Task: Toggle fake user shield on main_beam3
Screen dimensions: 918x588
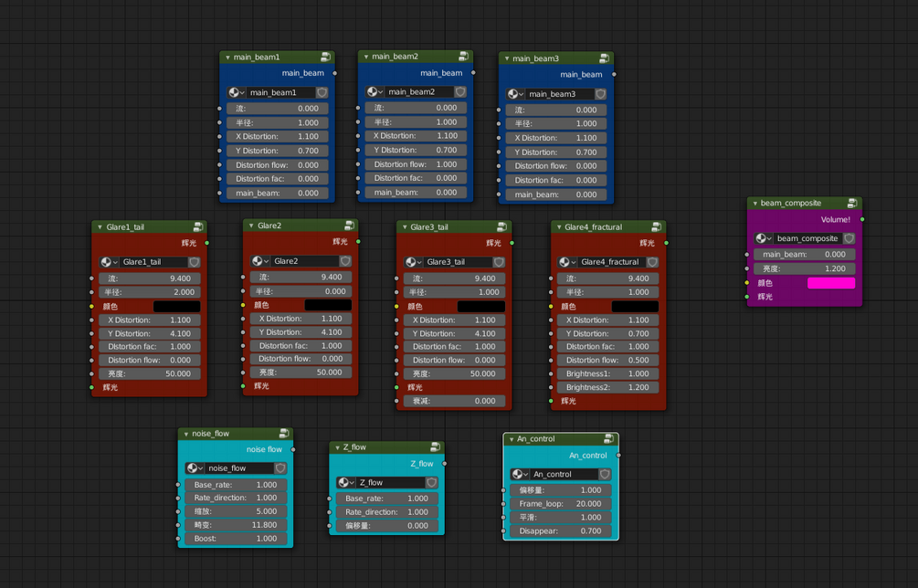Action: pyautogui.click(x=601, y=94)
